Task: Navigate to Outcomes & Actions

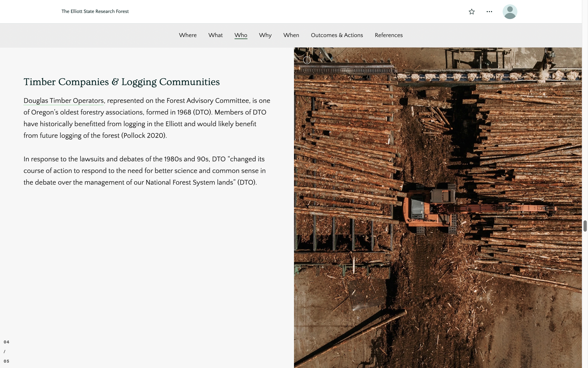Action: click(337, 35)
